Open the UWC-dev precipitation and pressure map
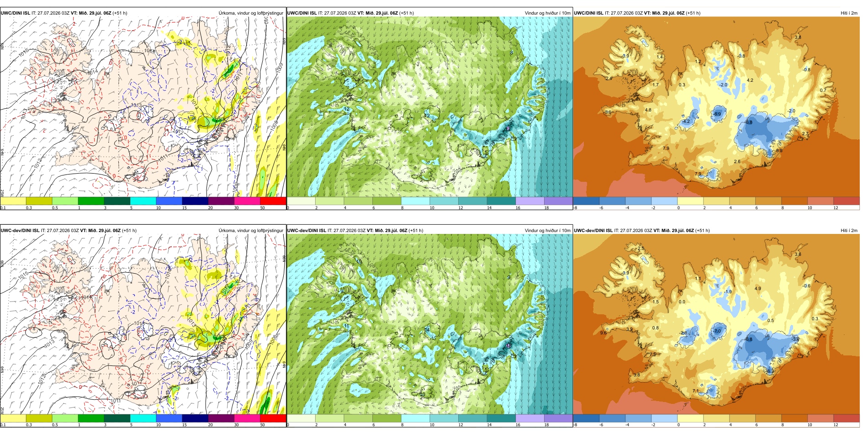The height and width of the screenshot is (434, 868). coord(143,324)
